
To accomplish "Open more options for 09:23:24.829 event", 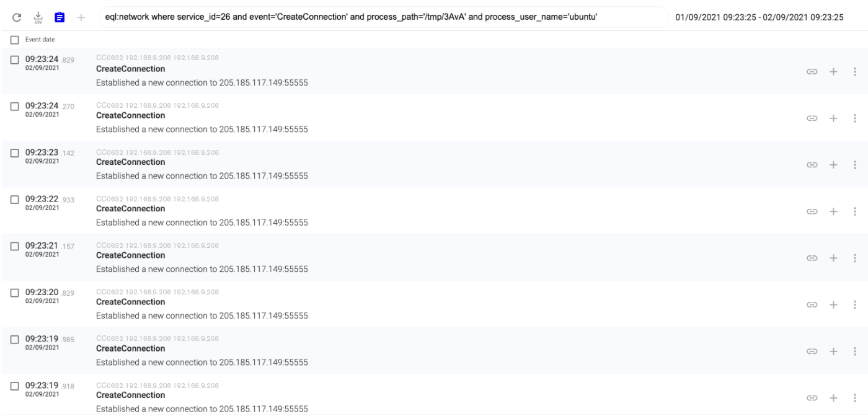I will click(x=855, y=71).
